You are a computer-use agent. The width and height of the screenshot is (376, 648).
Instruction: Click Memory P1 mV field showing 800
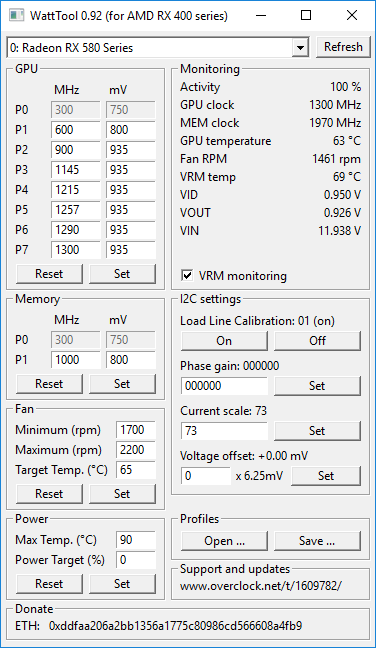(x=131, y=360)
